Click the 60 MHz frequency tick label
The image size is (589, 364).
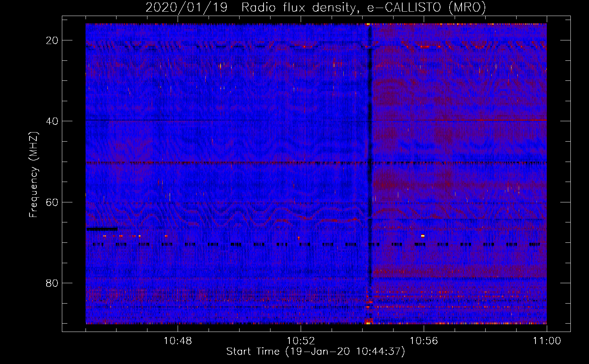(x=52, y=202)
